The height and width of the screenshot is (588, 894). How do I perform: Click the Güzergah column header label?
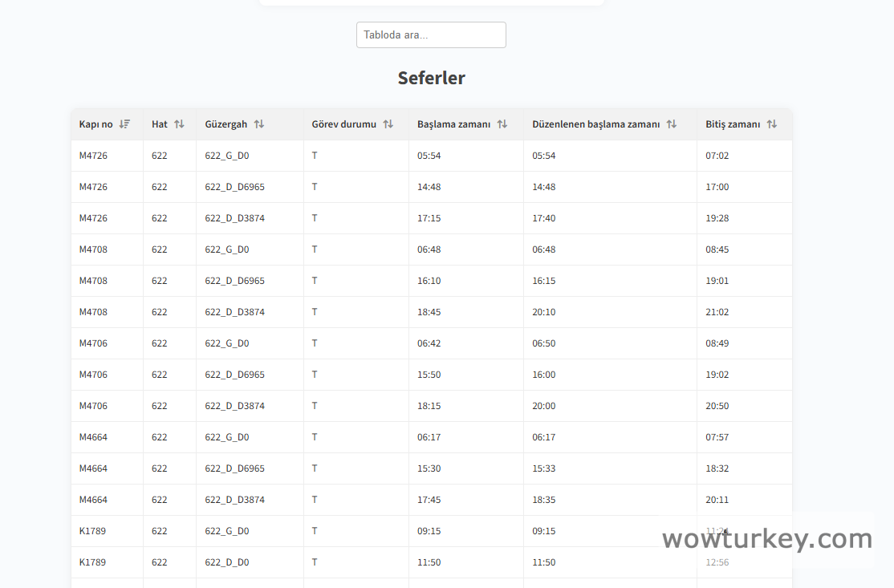click(x=226, y=124)
